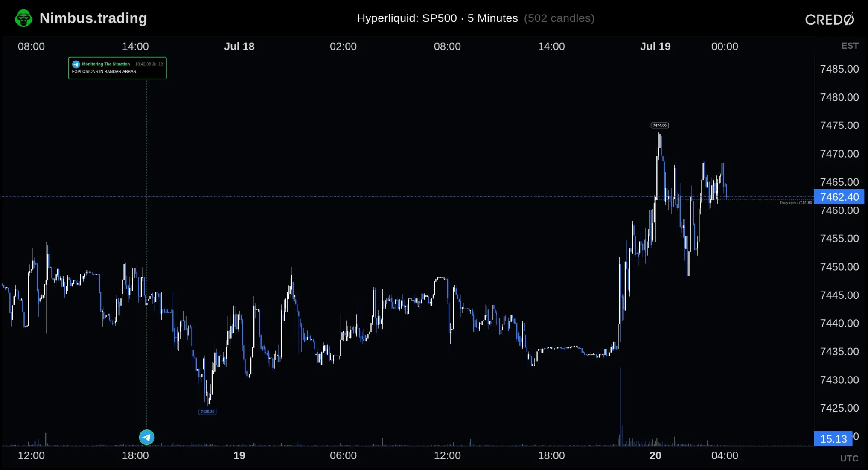This screenshot has height=470, width=868.
Task: Click the 'Hyperliquid: SP500 · 5 Minutes' chart title
Action: click(437, 18)
